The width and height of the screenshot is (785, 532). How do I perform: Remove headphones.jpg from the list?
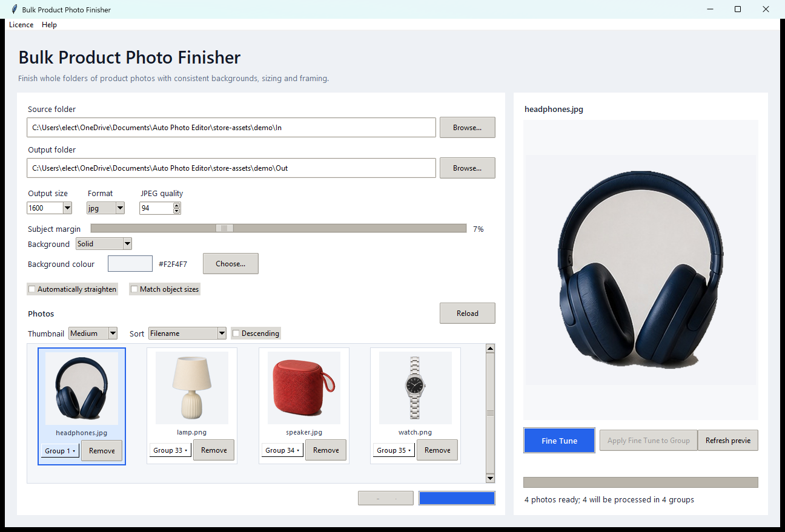click(x=102, y=451)
